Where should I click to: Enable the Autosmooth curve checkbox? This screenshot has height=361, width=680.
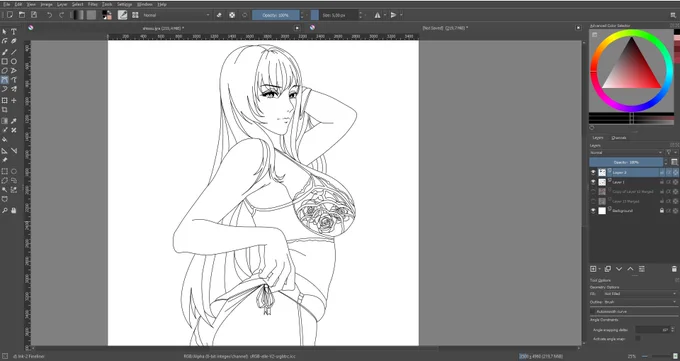click(x=593, y=312)
